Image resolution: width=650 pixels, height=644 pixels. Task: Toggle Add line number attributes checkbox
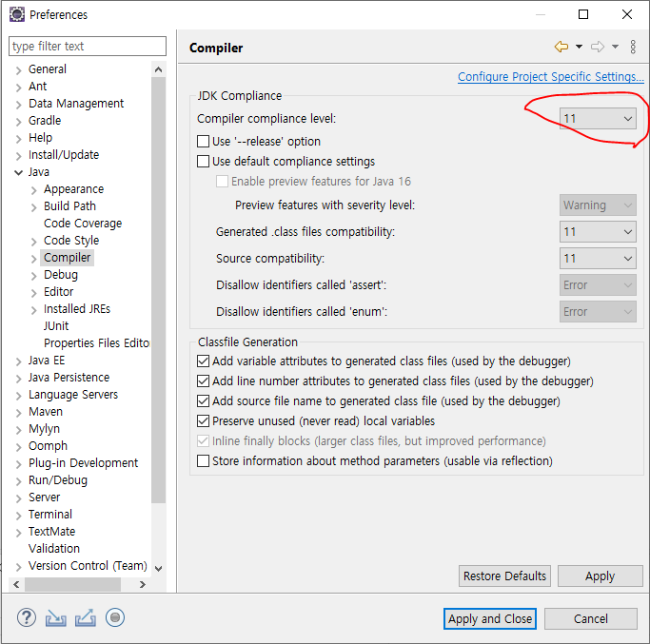(203, 381)
